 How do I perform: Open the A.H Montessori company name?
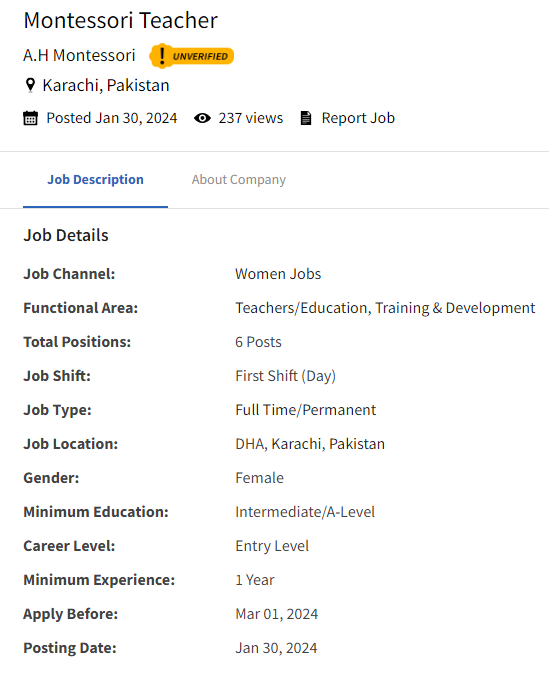click(x=79, y=55)
